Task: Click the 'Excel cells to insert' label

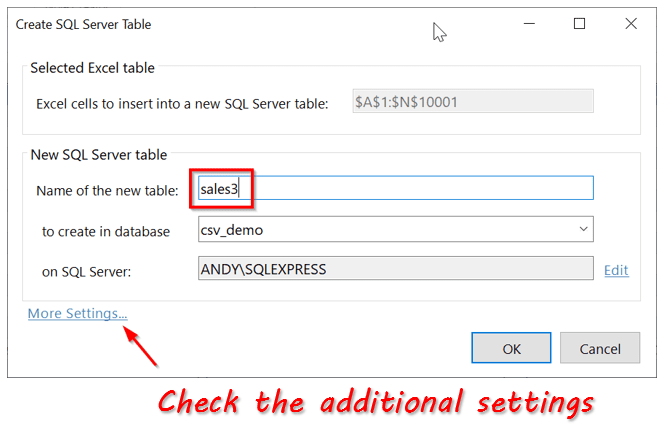Action: click(181, 103)
